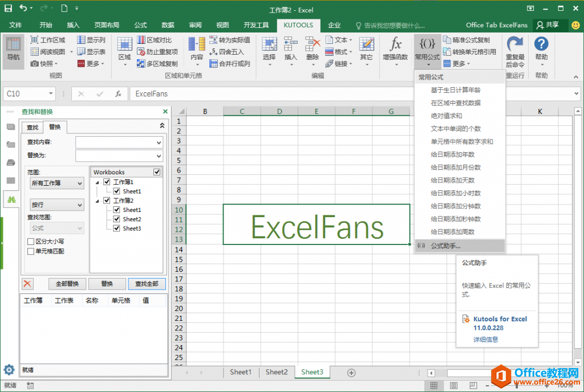584x392 pixels.
Task: Click the 精准公式复制 exact copy icon
Action: 447,40
